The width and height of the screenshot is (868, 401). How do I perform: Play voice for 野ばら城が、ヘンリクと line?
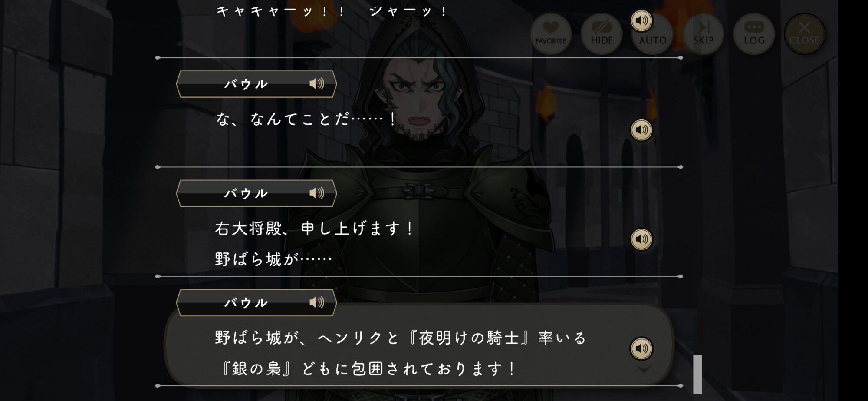[641, 348]
